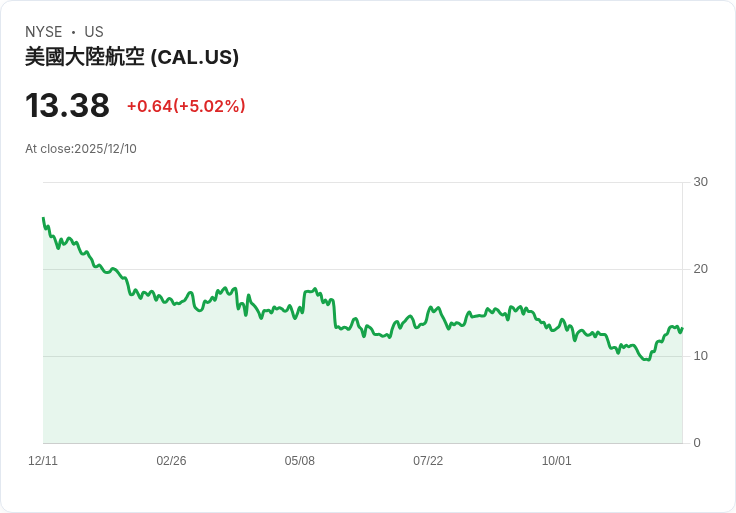The width and height of the screenshot is (736, 513).
Task: Click the +0.64(+5.02%) price change
Action: click(186, 106)
